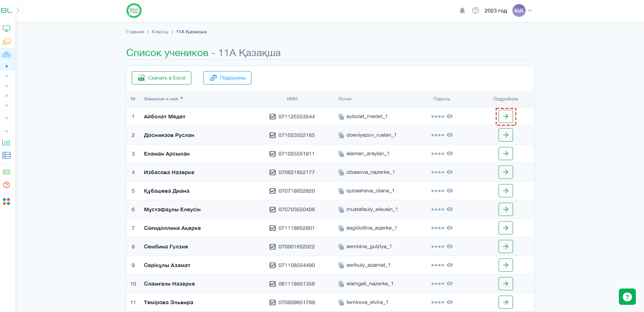Toggle ИИН checkbox for Досниязов Руслан

point(272,135)
